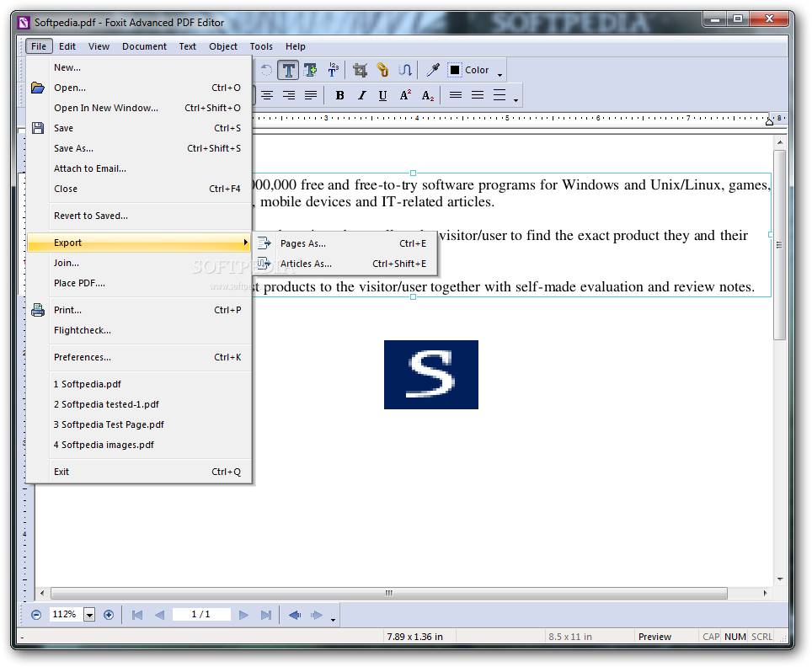Open Preferences from File menu
812x667 pixels.
[x=138, y=357]
